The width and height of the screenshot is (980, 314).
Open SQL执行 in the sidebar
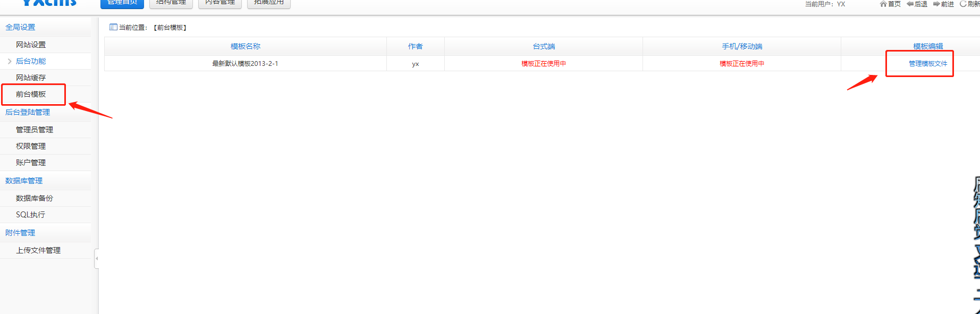(30, 215)
